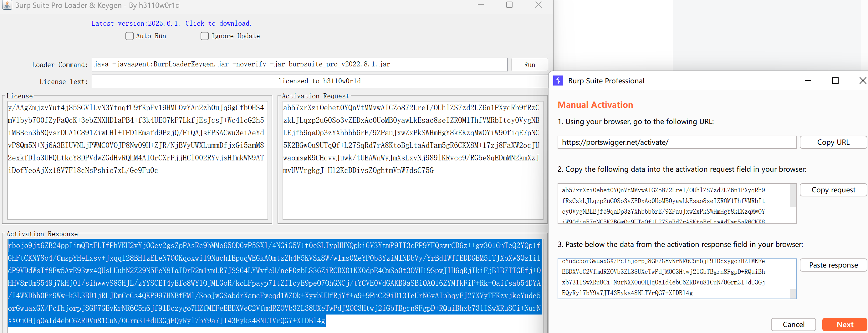Enable the Auto Run checkbox
The width and height of the screenshot is (868, 333).
click(130, 36)
